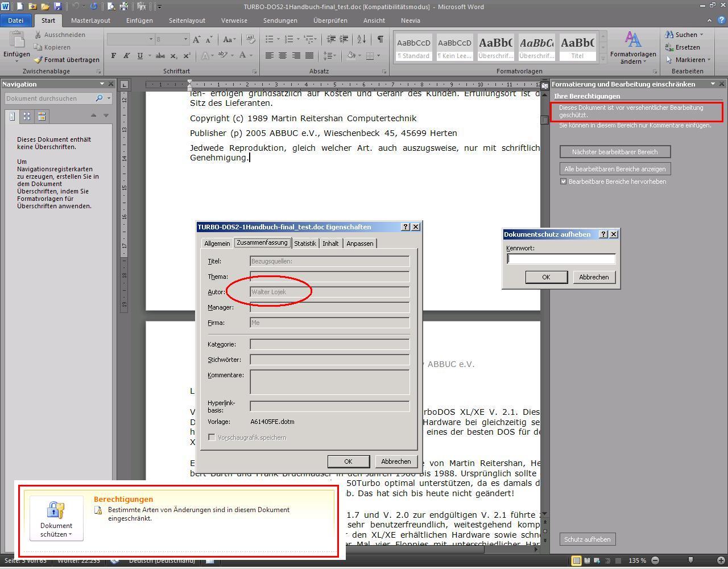Click the strikethrough abc icon

click(x=160, y=56)
